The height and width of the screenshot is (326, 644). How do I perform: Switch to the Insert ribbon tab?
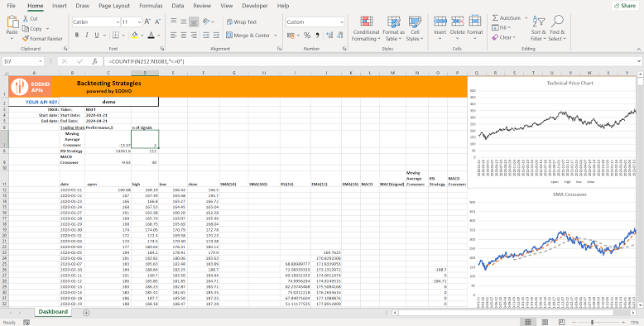(x=60, y=6)
